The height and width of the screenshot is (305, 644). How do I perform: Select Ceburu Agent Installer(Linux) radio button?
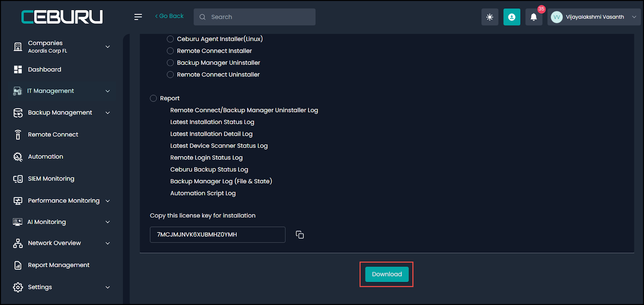[170, 39]
